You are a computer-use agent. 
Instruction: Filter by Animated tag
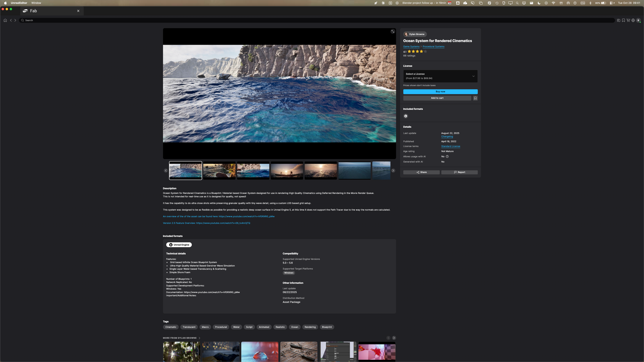[x=264, y=327]
